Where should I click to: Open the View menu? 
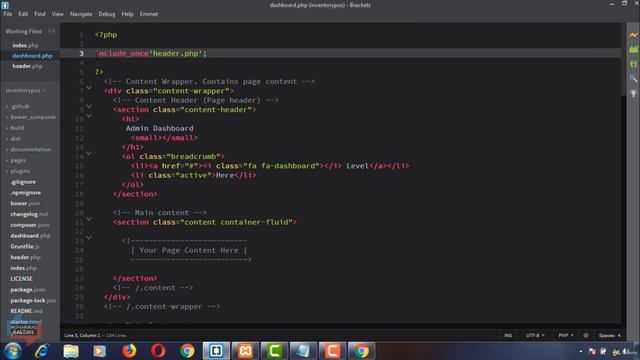point(57,14)
